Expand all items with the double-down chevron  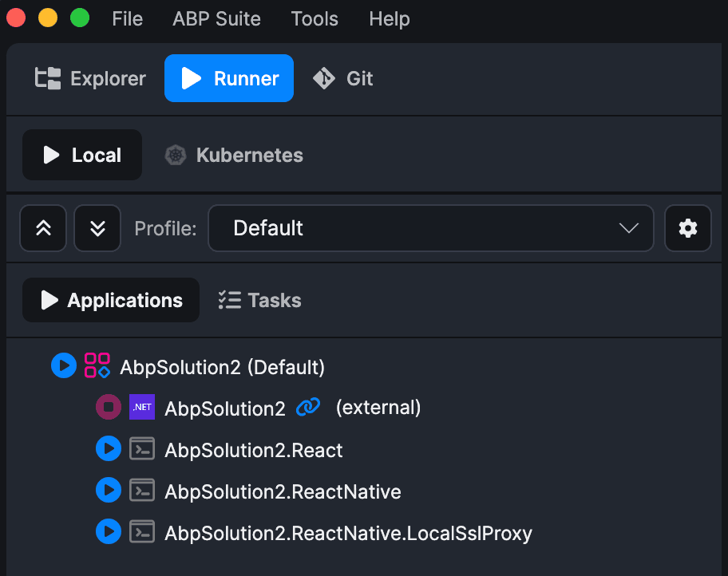97,228
